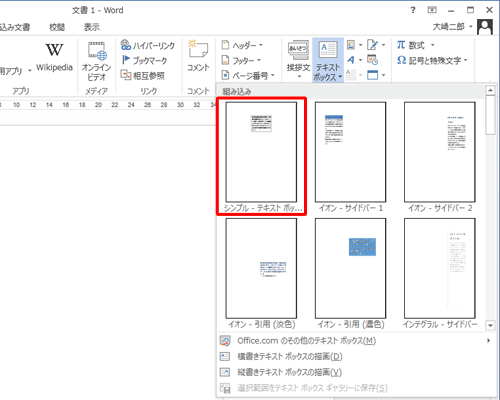
Task: Open the Equation (数式) dropdown
Action: [x=416, y=45]
